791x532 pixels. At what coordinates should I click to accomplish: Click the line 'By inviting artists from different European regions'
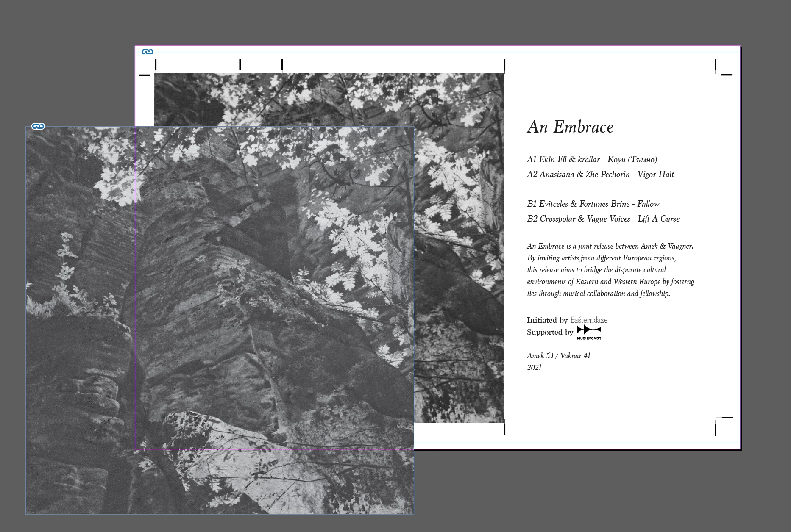(x=602, y=258)
